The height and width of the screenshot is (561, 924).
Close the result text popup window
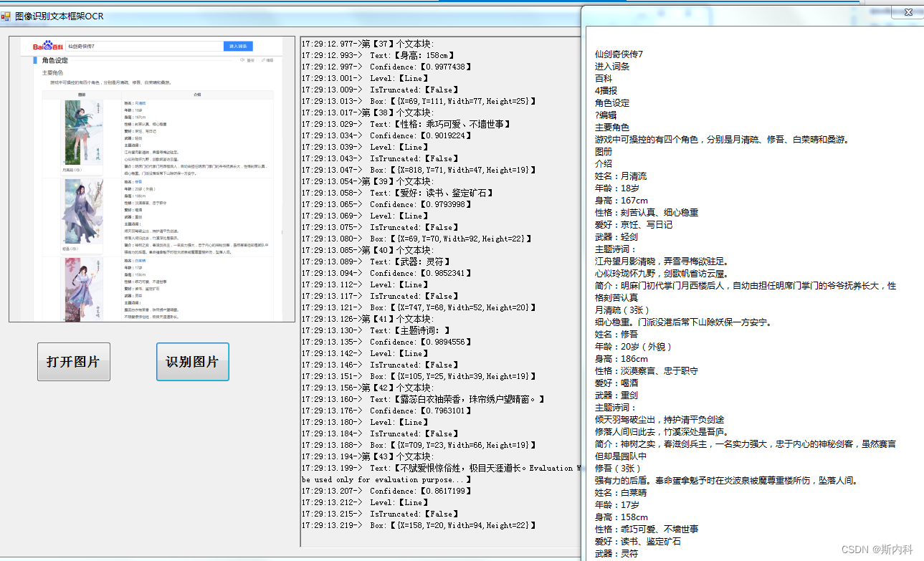click(x=908, y=12)
